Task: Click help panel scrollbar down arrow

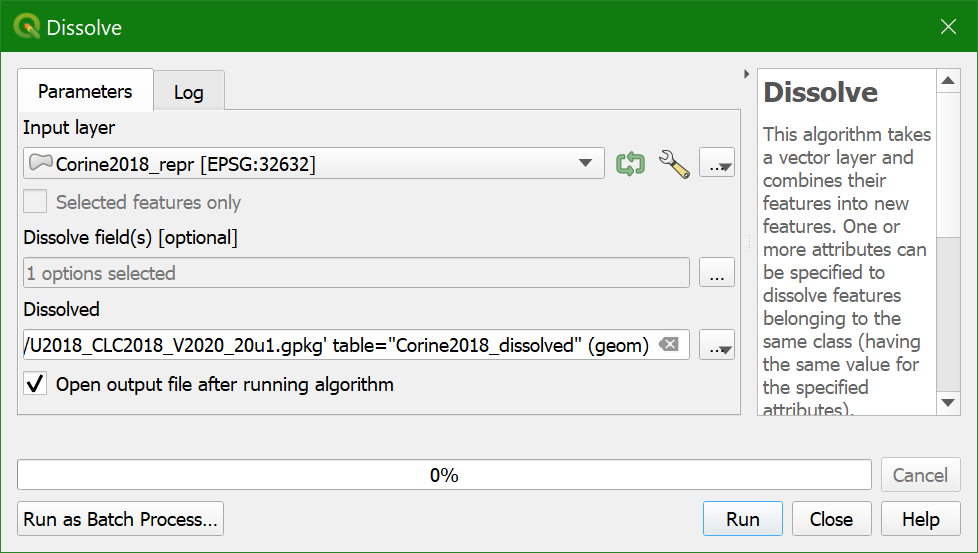Action: click(948, 403)
